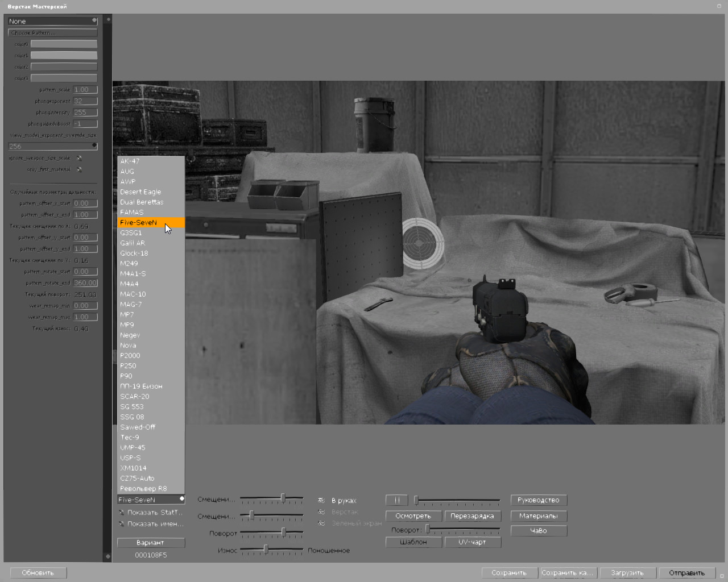
Task: Pick M4A4 from the weapon list
Action: point(151,284)
